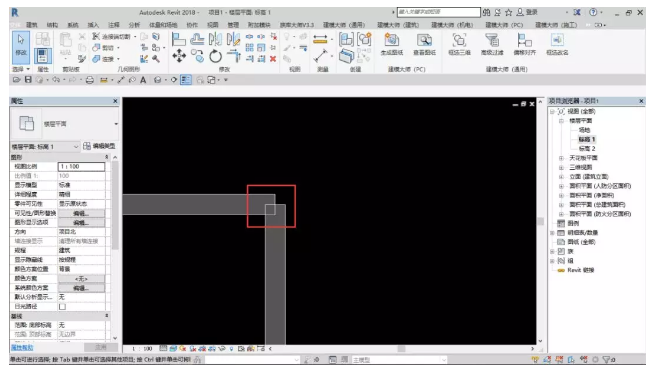Viewport: 653px width, 371px height.
Task: Click the Align tool icon
Action: pos(179,40)
